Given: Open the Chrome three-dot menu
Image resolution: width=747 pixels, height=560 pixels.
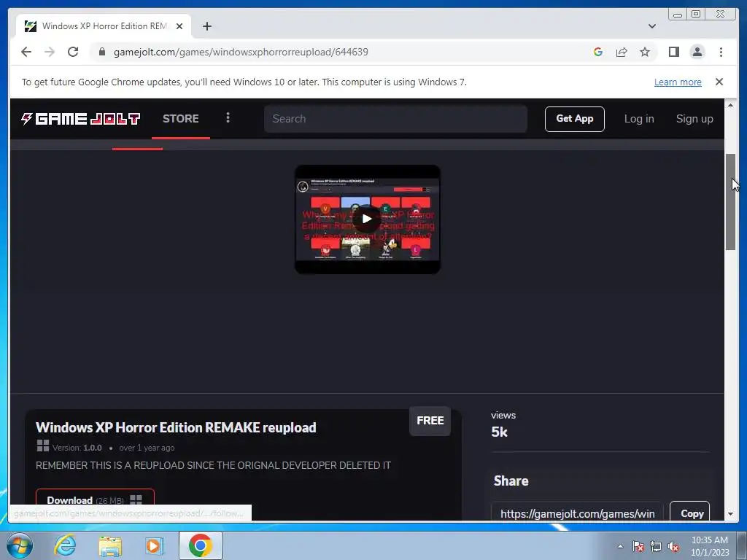Looking at the screenshot, I should click(721, 52).
